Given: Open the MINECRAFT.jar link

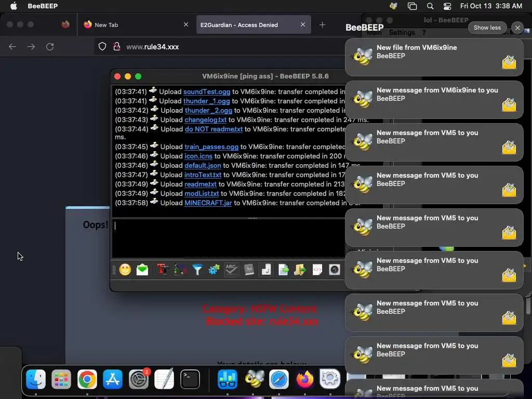Looking at the screenshot, I should [208, 203].
